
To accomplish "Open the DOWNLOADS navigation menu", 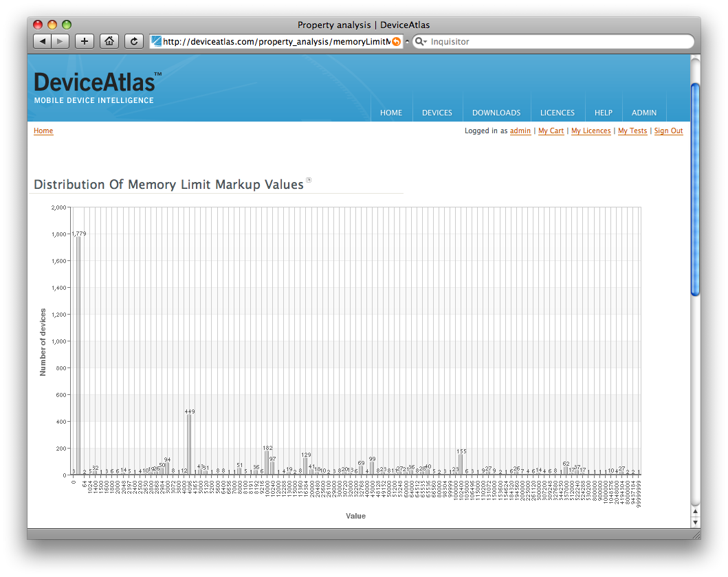I will point(496,113).
